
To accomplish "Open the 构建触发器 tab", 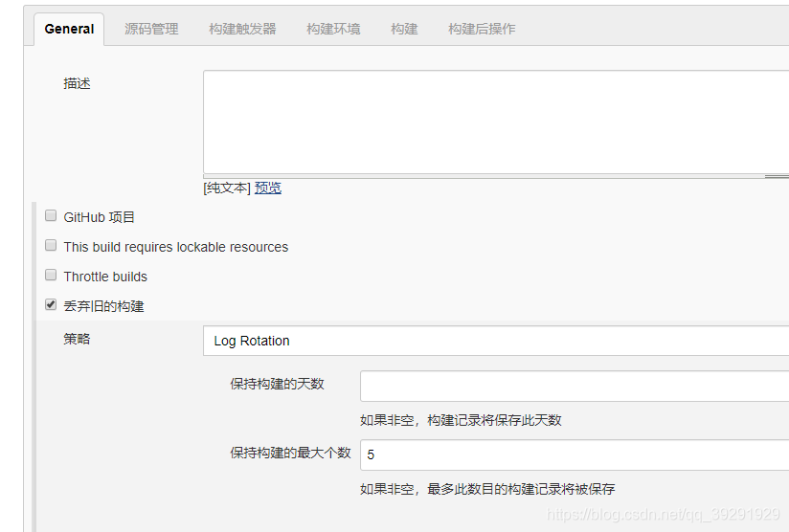I will [242, 29].
